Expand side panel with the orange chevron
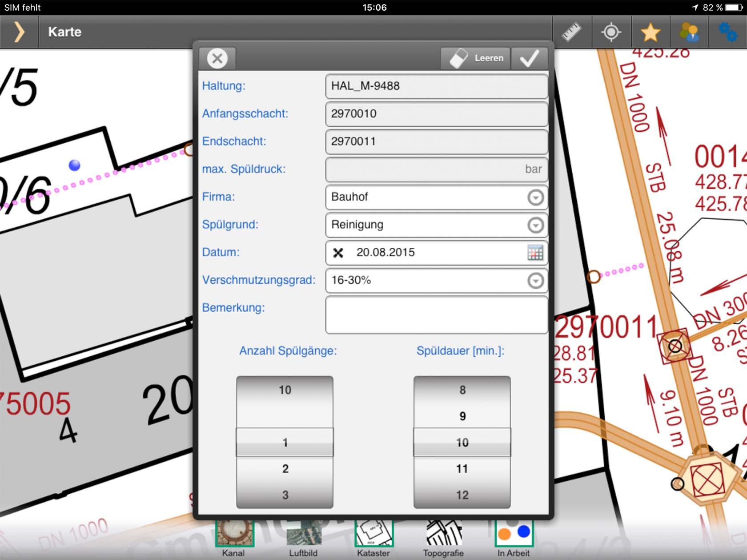This screenshot has height=560, width=747. pos(19,32)
